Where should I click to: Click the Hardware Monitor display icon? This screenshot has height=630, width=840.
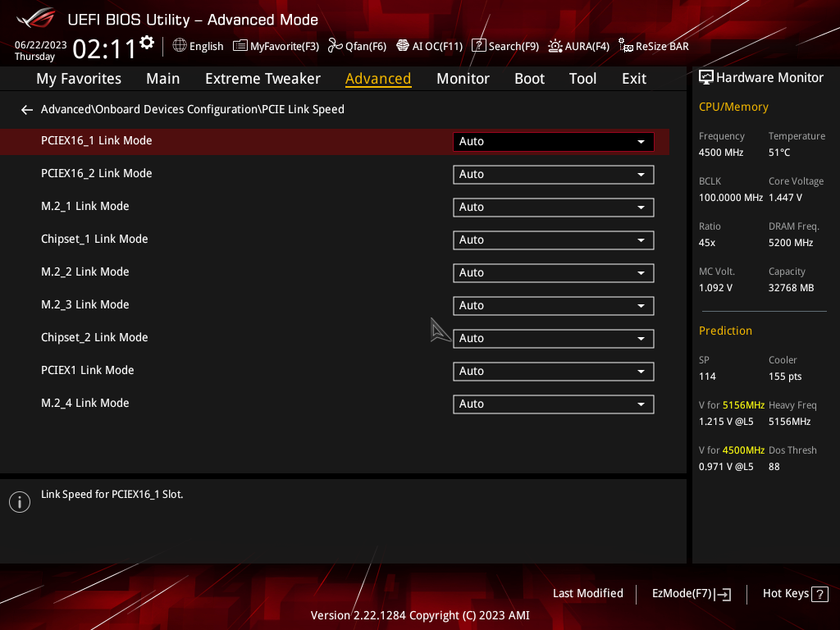[706, 78]
